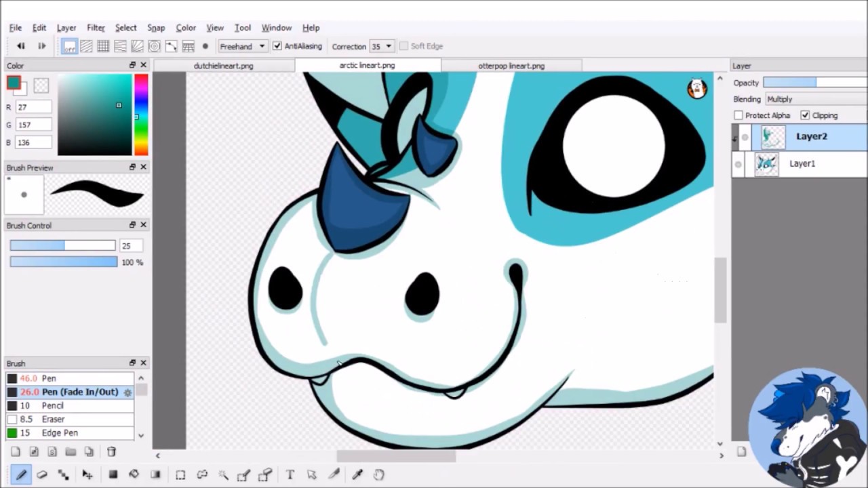Select the Pencil brush

(70, 405)
